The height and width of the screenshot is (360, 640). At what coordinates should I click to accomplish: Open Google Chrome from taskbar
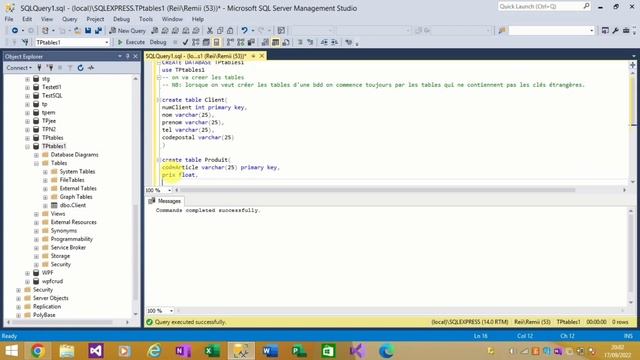(x=38, y=351)
